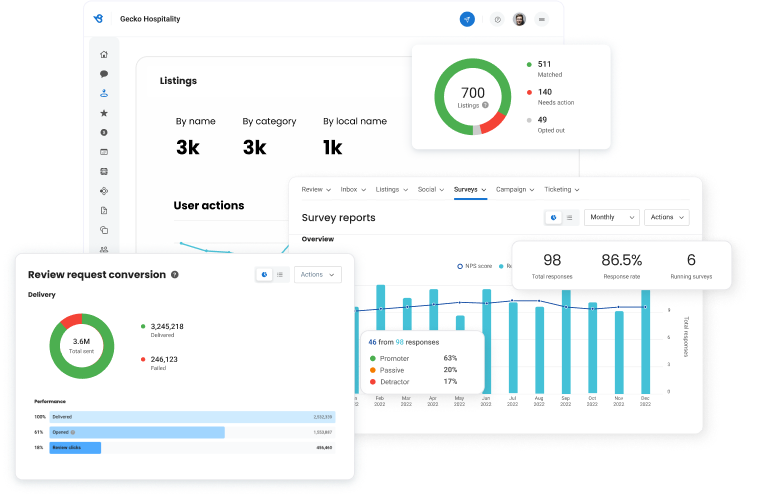This screenshot has height=497, width=757.
Task: Click the Delivered 100% performance bar
Action: pyautogui.click(x=192, y=417)
